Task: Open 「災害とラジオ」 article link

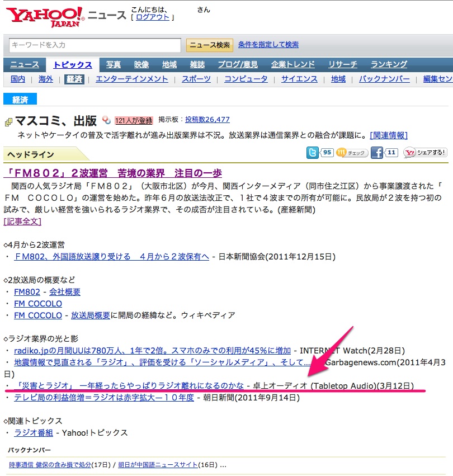Action: [x=129, y=386]
